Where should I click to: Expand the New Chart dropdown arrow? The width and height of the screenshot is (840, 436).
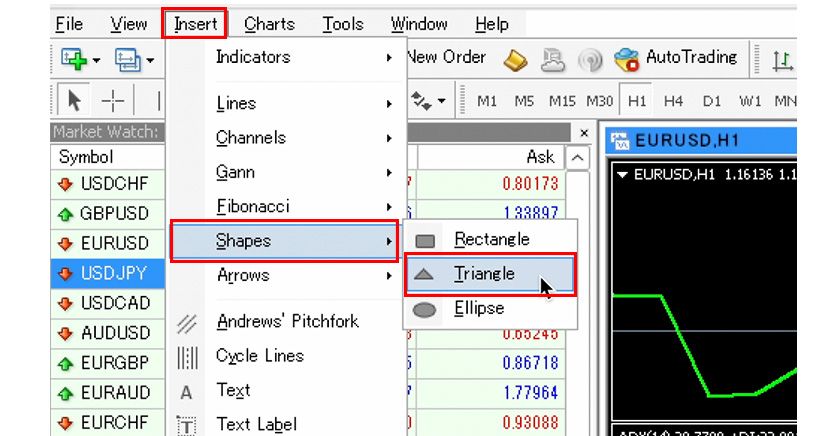pyautogui.click(x=96, y=60)
